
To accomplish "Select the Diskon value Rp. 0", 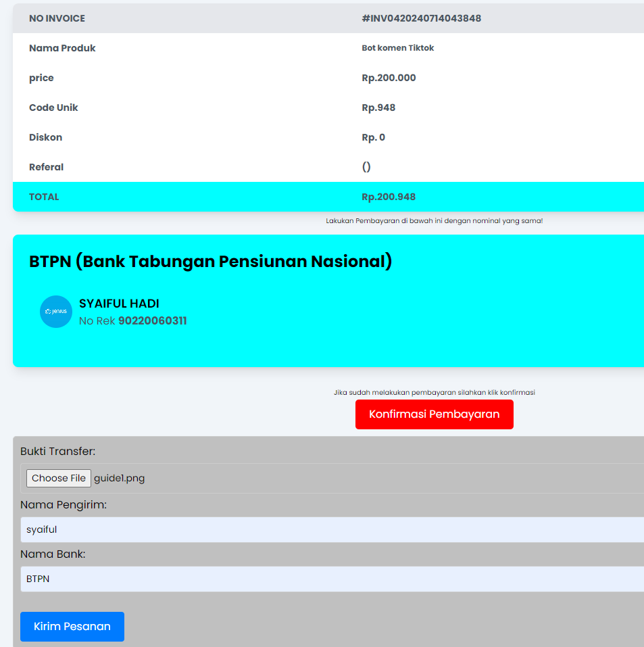I will (x=374, y=137).
